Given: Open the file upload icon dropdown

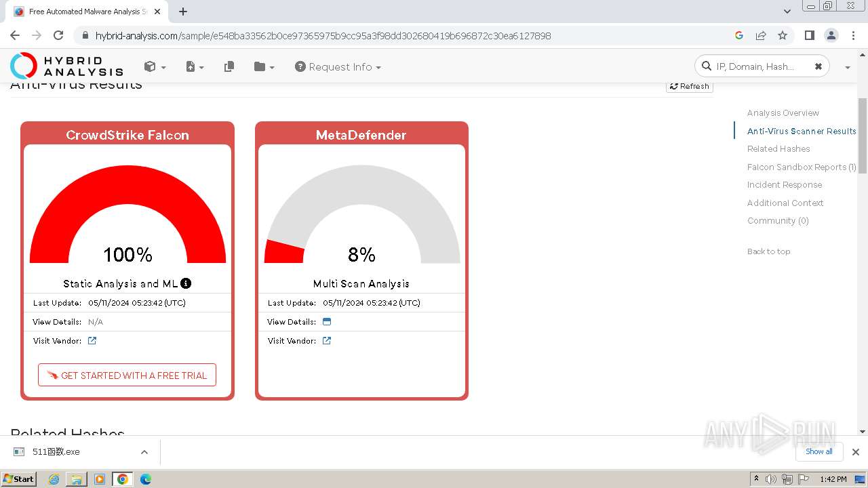Looking at the screenshot, I should (x=195, y=66).
